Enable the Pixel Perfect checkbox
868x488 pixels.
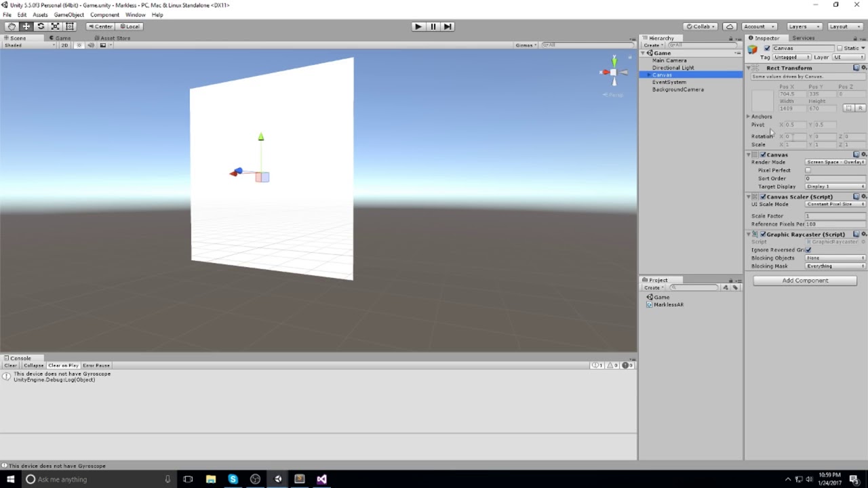click(808, 170)
